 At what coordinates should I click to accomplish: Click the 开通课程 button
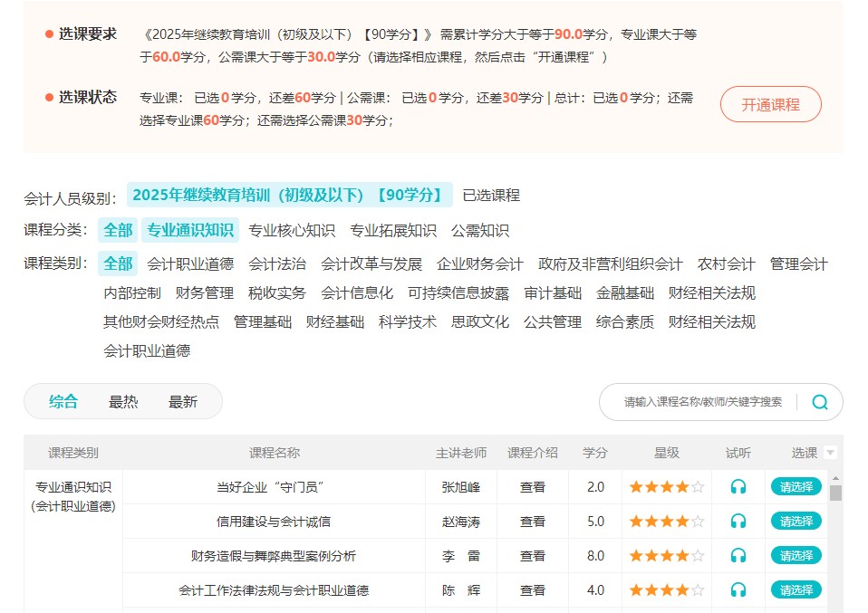point(770,104)
